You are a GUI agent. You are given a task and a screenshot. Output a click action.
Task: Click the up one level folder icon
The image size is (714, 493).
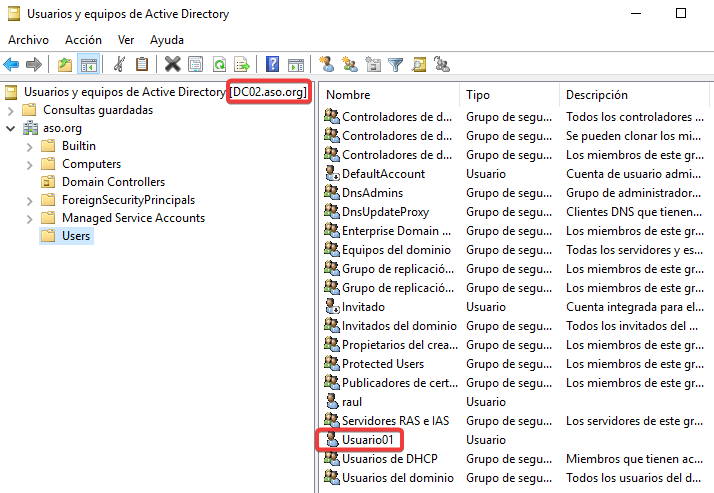[65, 65]
